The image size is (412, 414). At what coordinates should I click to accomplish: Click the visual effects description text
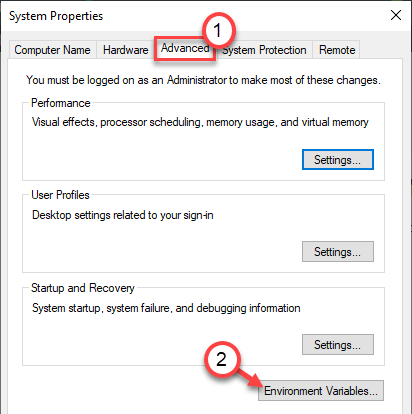(200, 122)
